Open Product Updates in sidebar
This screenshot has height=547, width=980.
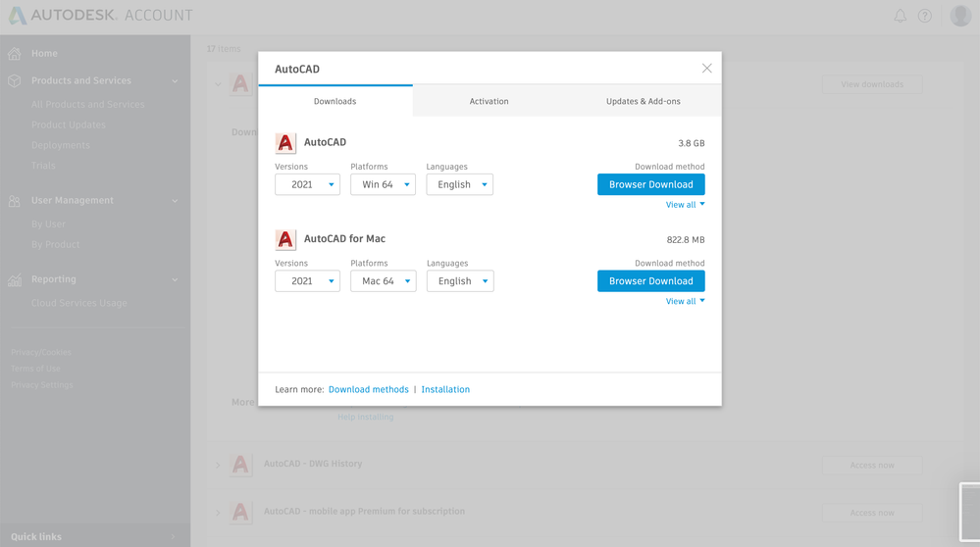click(x=69, y=124)
